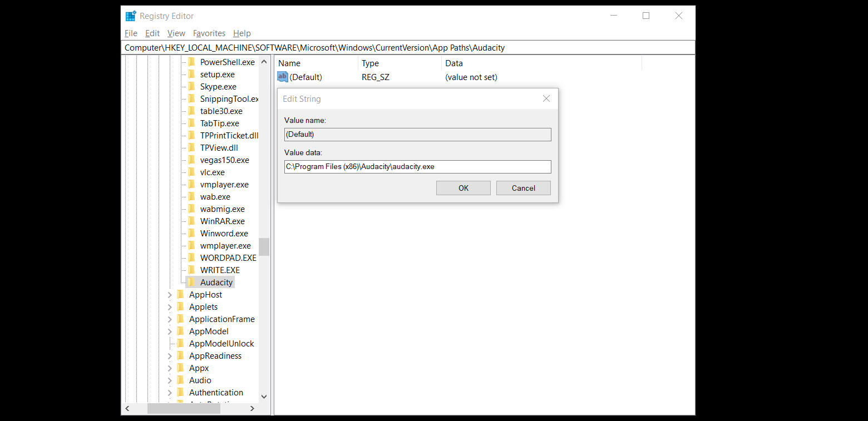Open the Favorites menu
This screenshot has width=868, height=421.
click(x=209, y=33)
